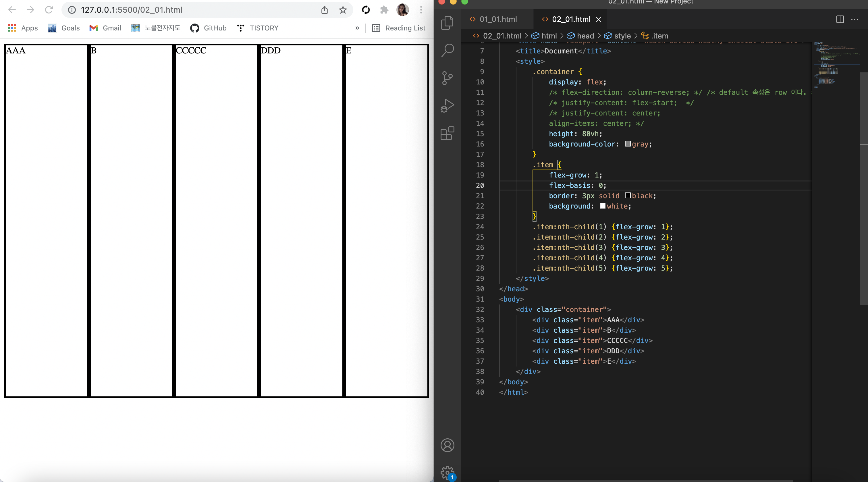Bookmark this page with star icon

(343, 10)
